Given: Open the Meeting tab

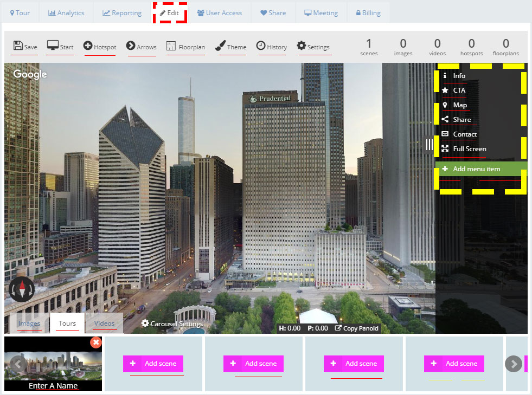Looking at the screenshot, I should (x=321, y=13).
